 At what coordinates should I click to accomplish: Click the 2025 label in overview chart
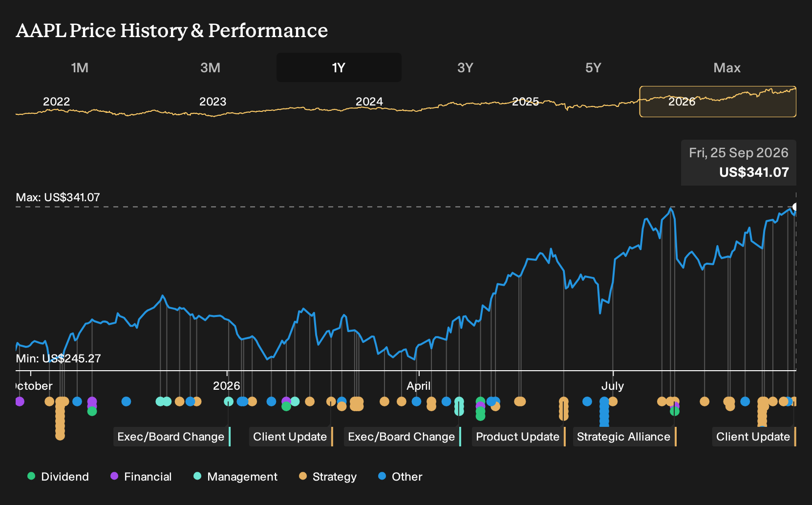pos(526,102)
